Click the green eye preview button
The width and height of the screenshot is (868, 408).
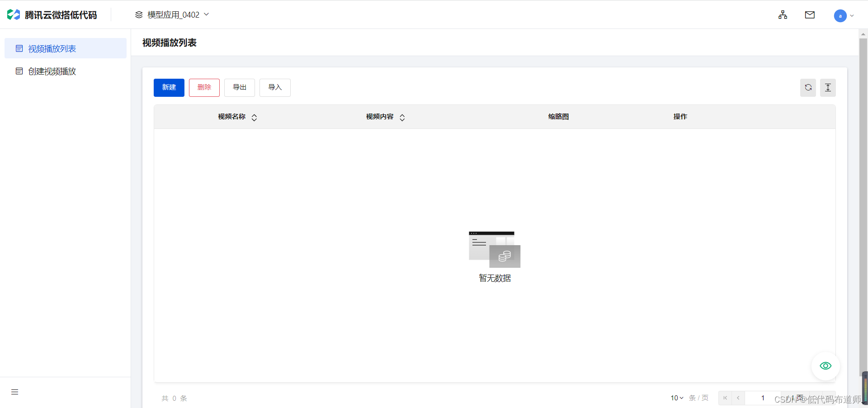coord(826,366)
